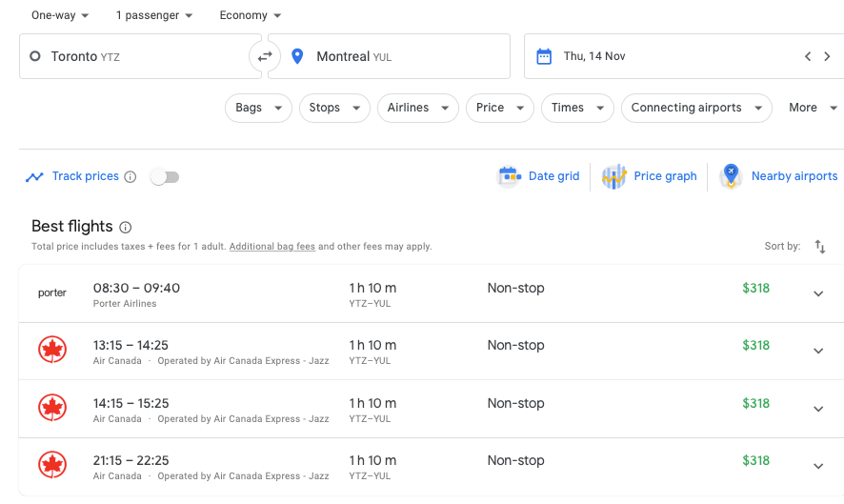
Task: Click the $318 price on Porter flight
Action: [755, 288]
